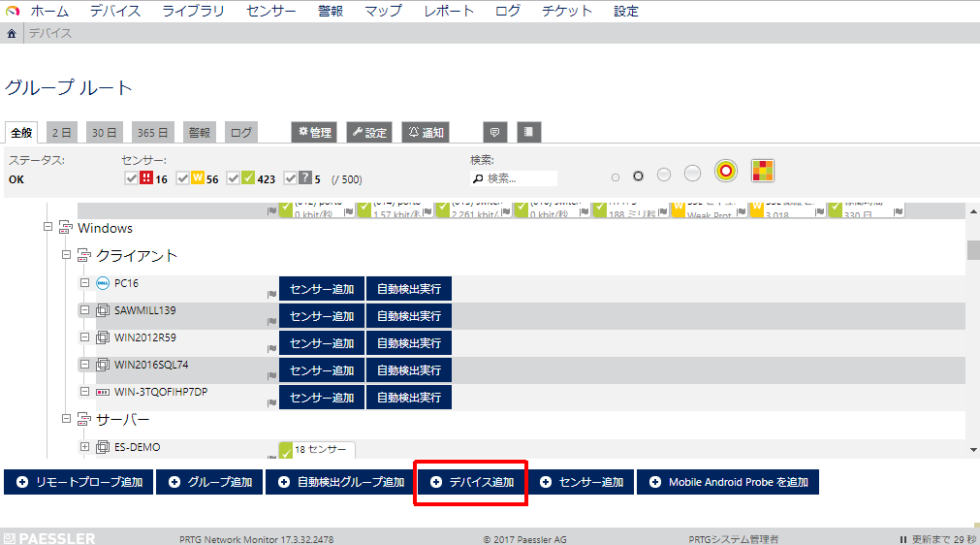The image size is (980, 545).
Task: Select the largest tree-size radio button
Action: click(x=692, y=174)
